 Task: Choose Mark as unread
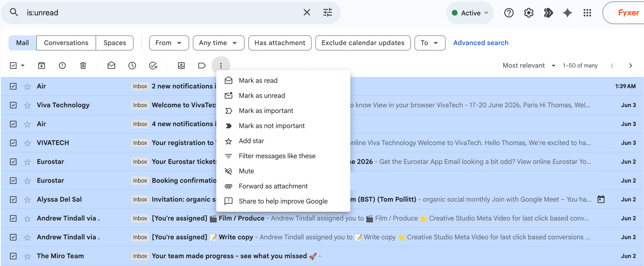(x=283, y=95)
